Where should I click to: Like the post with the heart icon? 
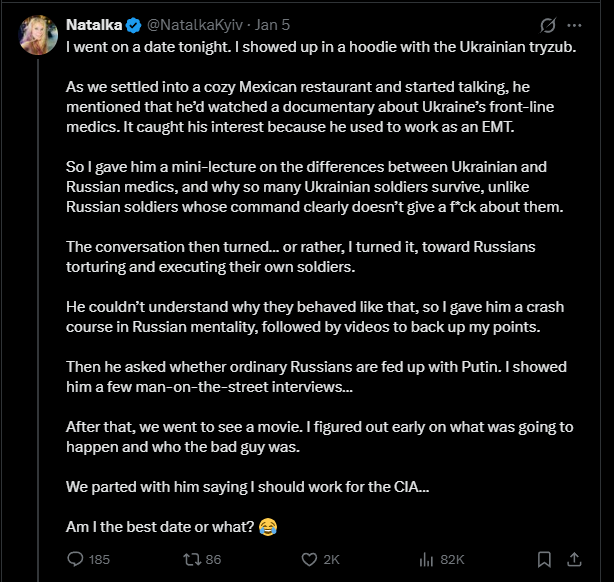(309, 559)
